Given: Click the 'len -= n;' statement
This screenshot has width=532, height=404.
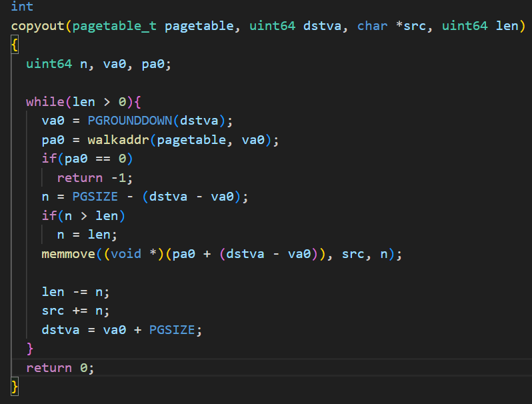Looking at the screenshot, I should click(x=75, y=292).
